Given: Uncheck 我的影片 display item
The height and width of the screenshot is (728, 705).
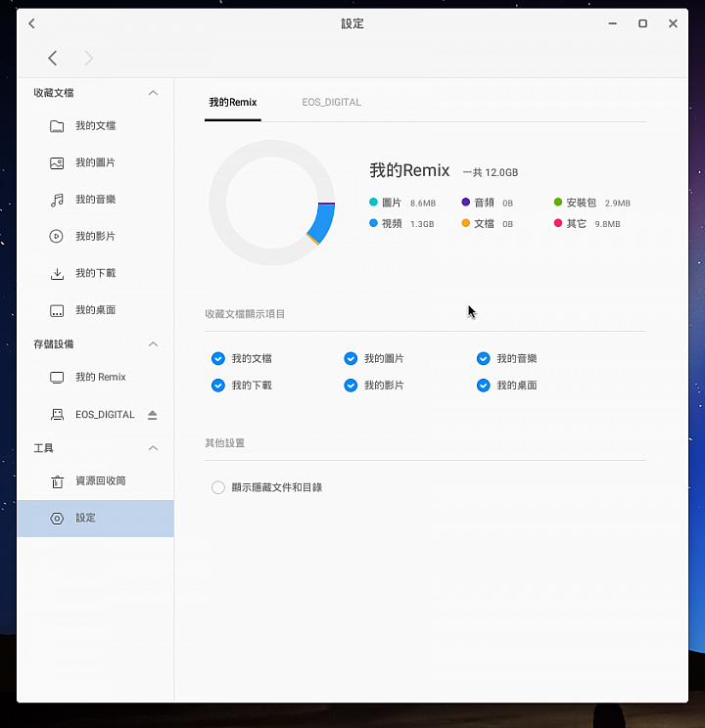Looking at the screenshot, I should 351,386.
